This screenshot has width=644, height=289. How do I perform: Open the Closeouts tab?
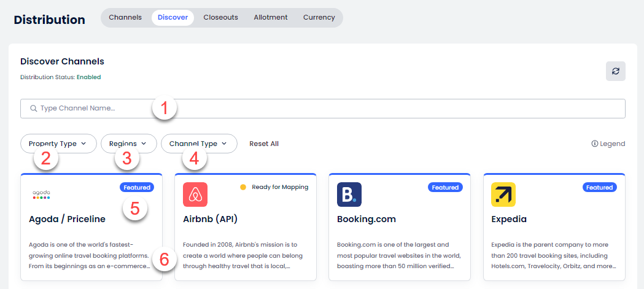coord(220,17)
